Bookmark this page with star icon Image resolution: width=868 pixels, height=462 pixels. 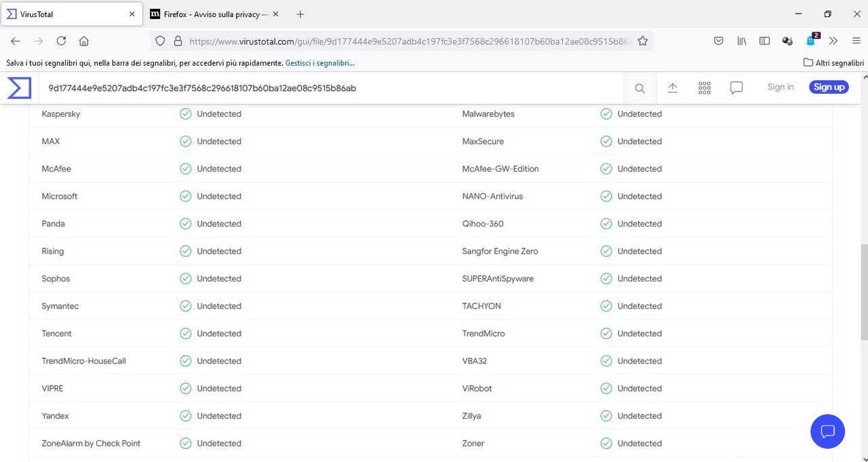(643, 41)
